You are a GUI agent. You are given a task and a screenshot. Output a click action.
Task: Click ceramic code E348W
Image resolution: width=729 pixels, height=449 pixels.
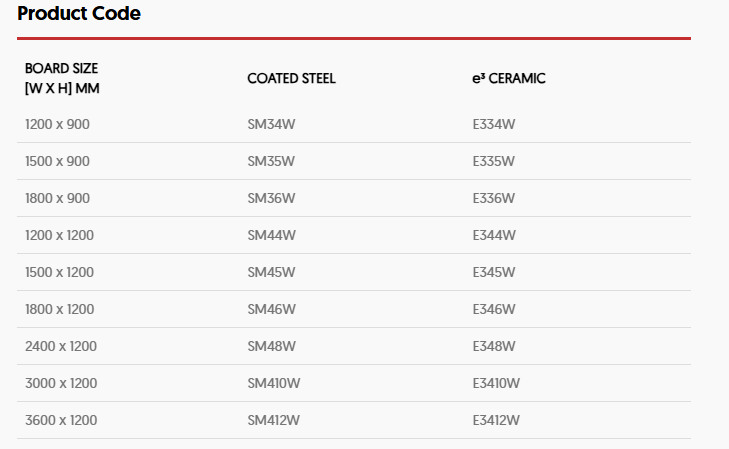(494, 346)
